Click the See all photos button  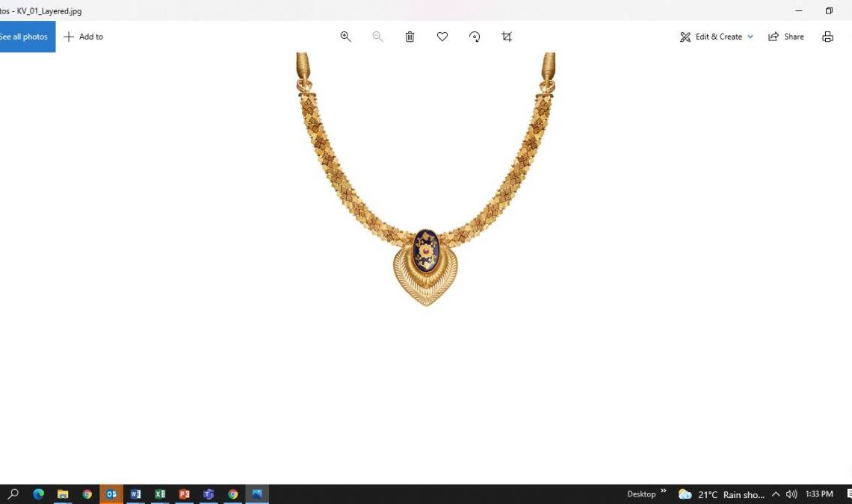[27, 37]
